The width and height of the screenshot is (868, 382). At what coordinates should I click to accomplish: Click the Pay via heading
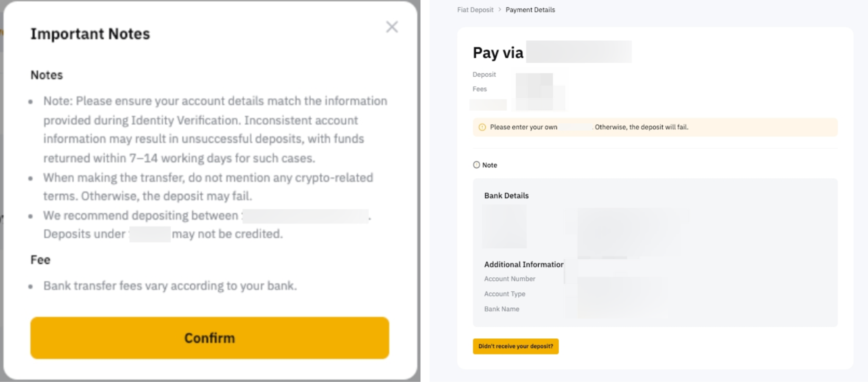point(498,53)
